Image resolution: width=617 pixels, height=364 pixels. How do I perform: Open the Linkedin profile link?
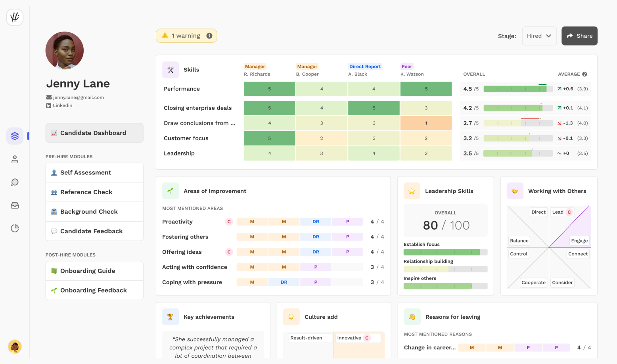pos(62,105)
